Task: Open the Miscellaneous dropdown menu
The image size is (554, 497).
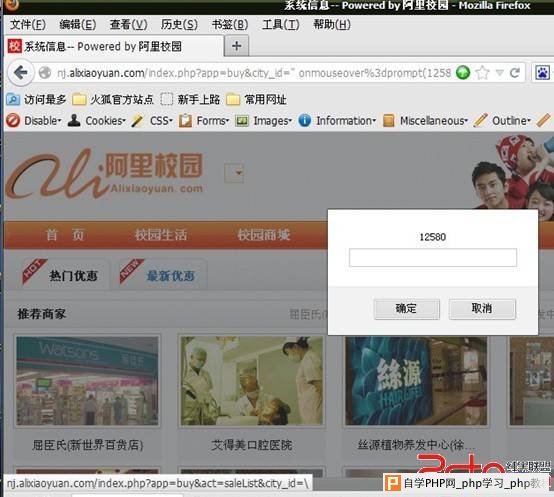Action: click(x=425, y=121)
